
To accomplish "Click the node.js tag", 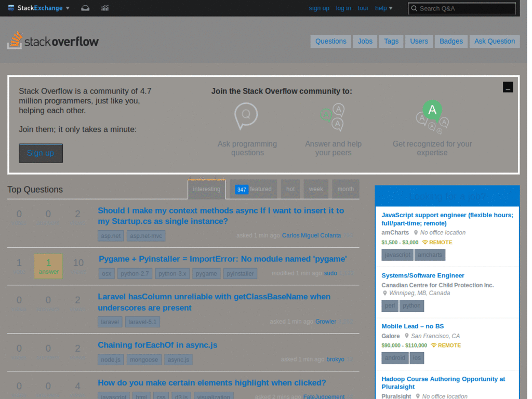I will click(111, 360).
